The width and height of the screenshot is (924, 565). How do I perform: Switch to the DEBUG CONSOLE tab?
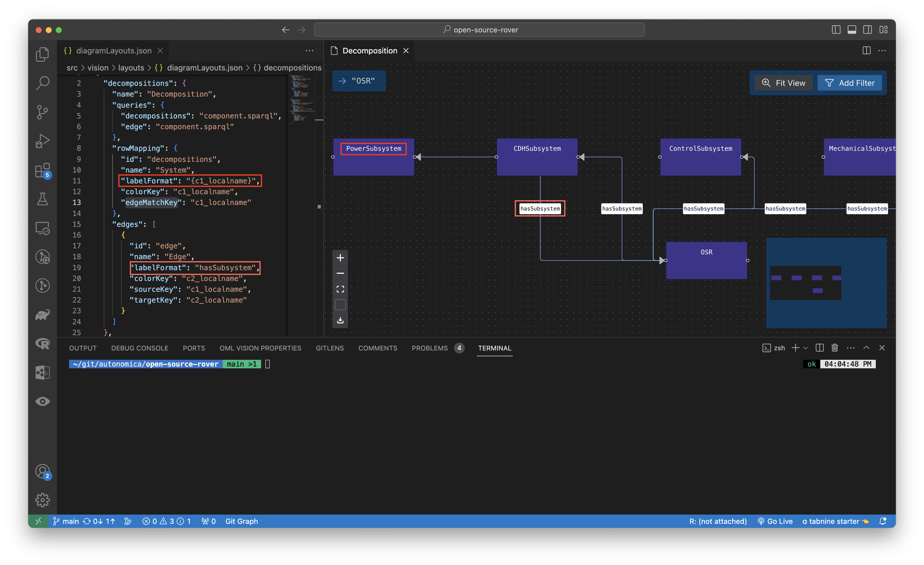[x=140, y=348]
